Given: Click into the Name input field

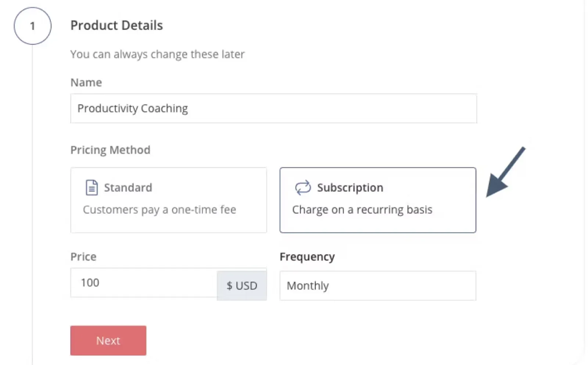Looking at the screenshot, I should click(273, 109).
